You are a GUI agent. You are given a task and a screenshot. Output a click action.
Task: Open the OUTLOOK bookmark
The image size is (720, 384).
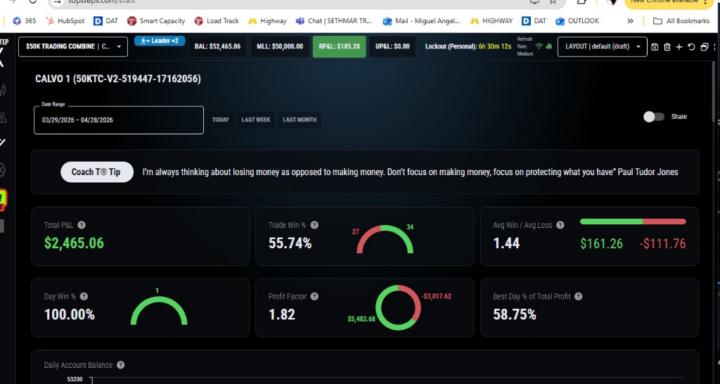tap(577, 21)
